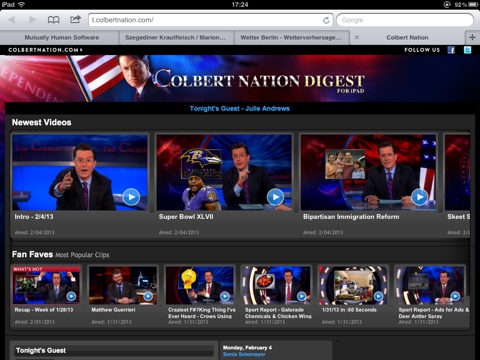The height and width of the screenshot is (360, 480).
Task: Open the Matthew Guerrieri clip title
Action: click(113, 310)
